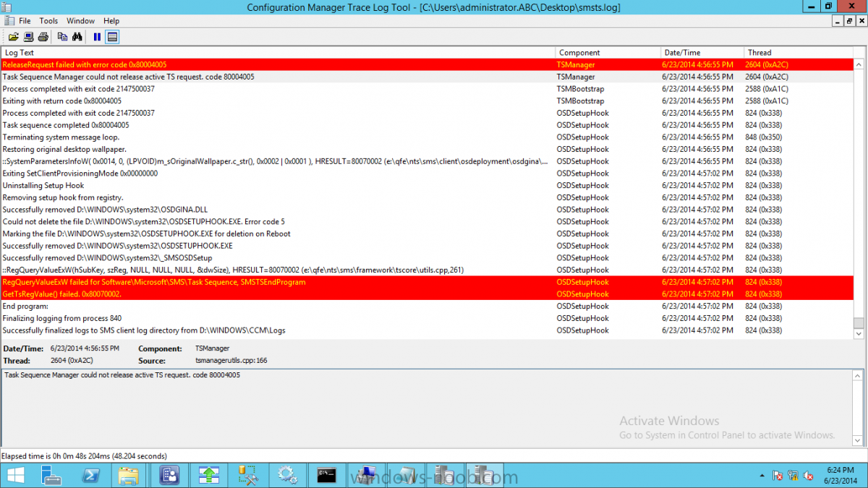Click the network tray icon
This screenshot has height=488, width=868.
(792, 476)
